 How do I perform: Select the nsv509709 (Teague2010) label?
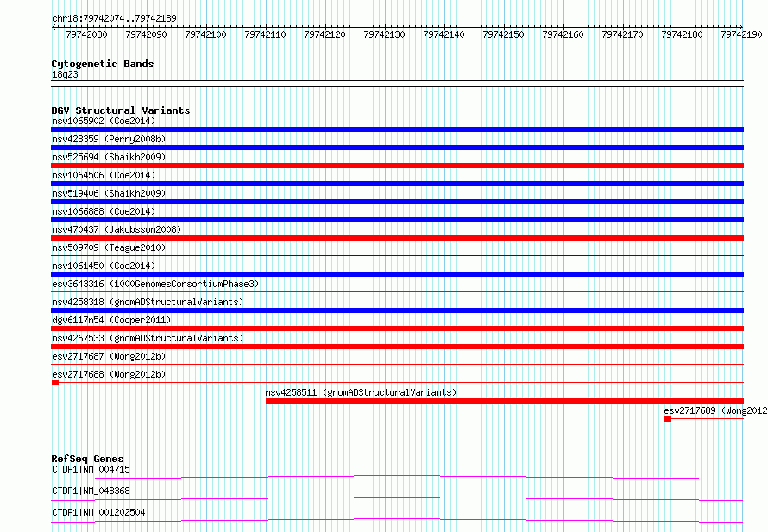coord(109,247)
